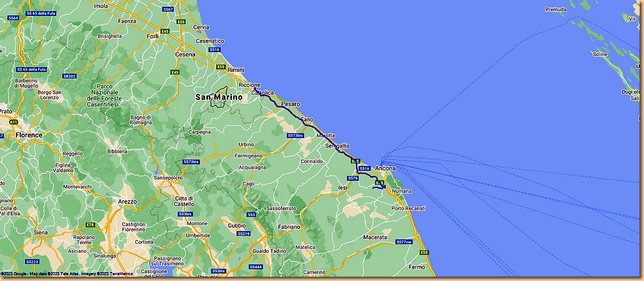Select the Florence city label
The width and height of the screenshot is (644, 281).
29,135
